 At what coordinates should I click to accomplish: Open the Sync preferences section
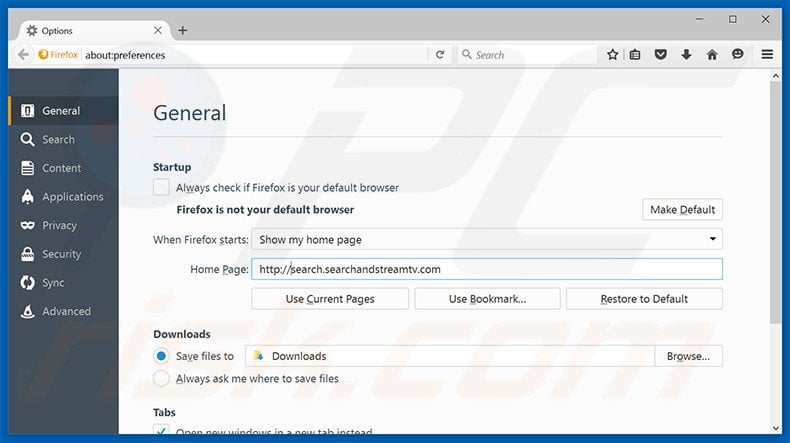(x=63, y=283)
